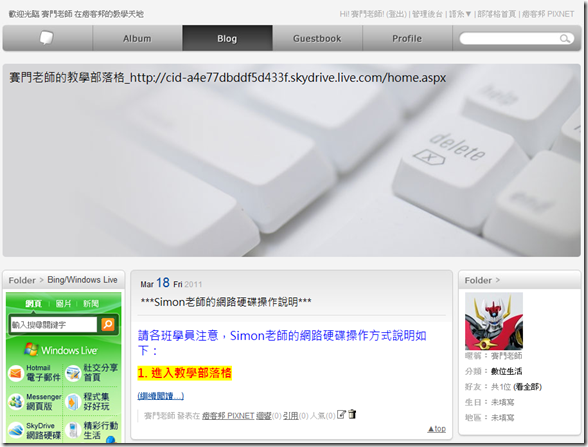588x447 pixels.
Task: Click the right sidebar Folder heading
Action: tap(478, 280)
